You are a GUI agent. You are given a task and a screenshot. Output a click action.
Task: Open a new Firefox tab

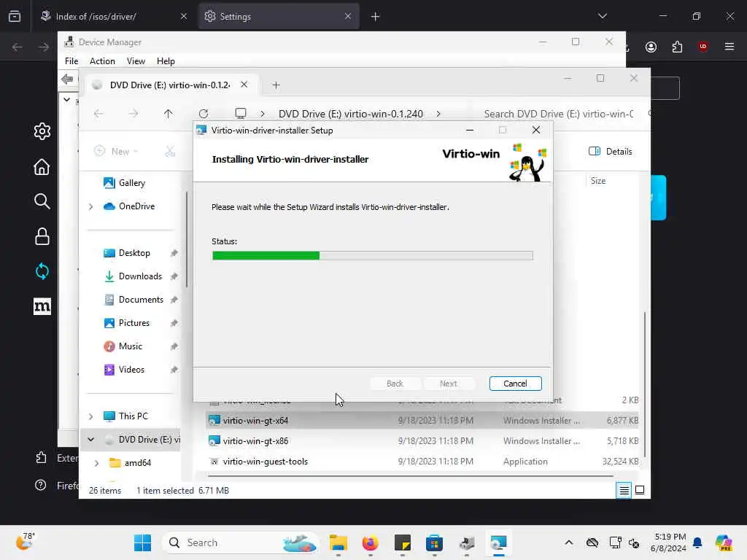coord(375,17)
